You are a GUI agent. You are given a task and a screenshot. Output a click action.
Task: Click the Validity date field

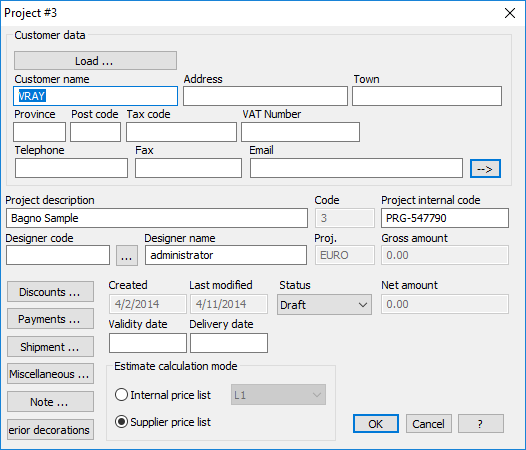coord(148,343)
